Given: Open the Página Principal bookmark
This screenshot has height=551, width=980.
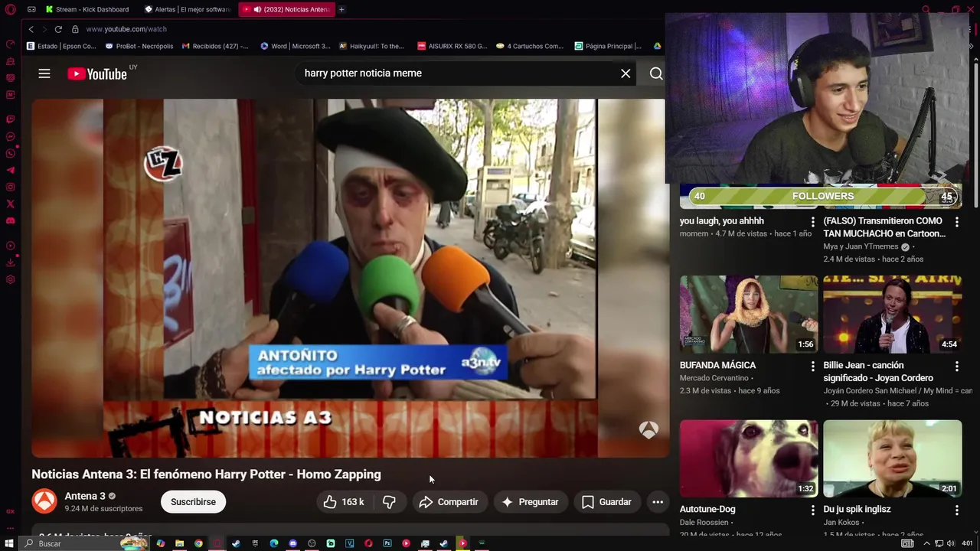Looking at the screenshot, I should (x=608, y=46).
